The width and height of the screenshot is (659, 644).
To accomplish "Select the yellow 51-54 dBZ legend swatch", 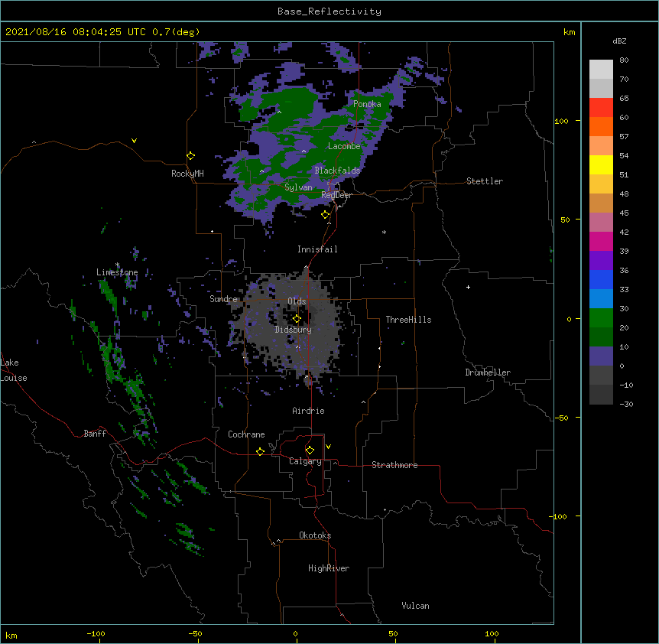I will tap(601, 164).
